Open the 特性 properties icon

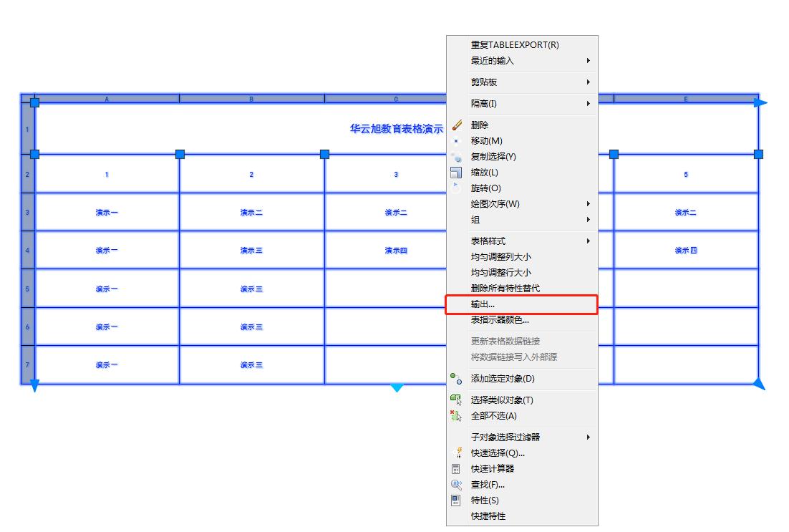coord(456,500)
